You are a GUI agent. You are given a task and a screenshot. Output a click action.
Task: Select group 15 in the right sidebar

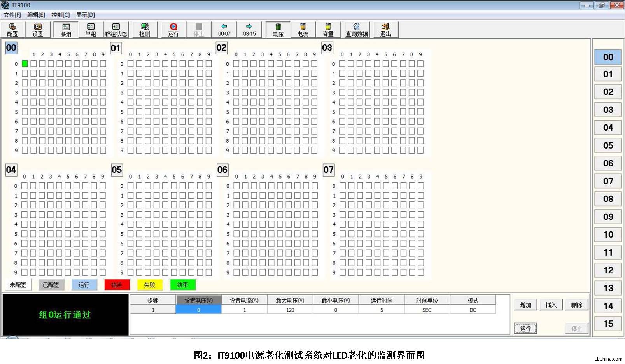(608, 324)
